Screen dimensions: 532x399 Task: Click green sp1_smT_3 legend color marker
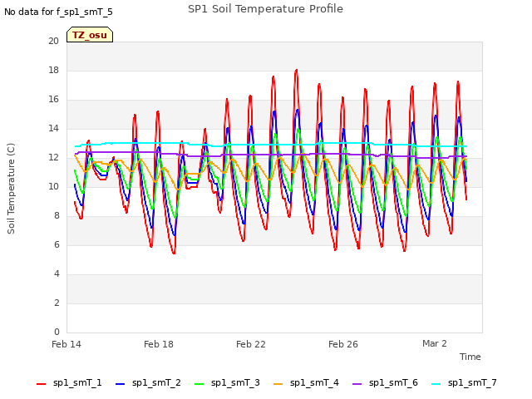[x=199, y=384]
